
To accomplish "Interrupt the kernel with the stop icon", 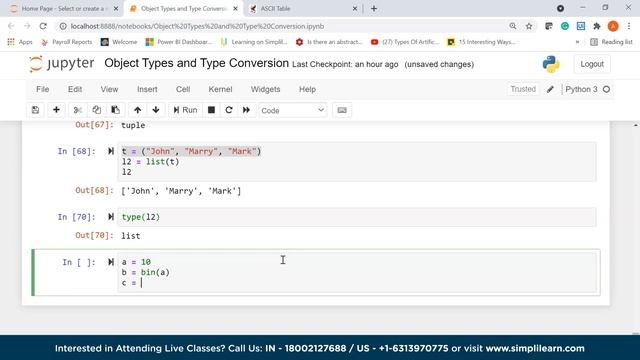I will 211,110.
